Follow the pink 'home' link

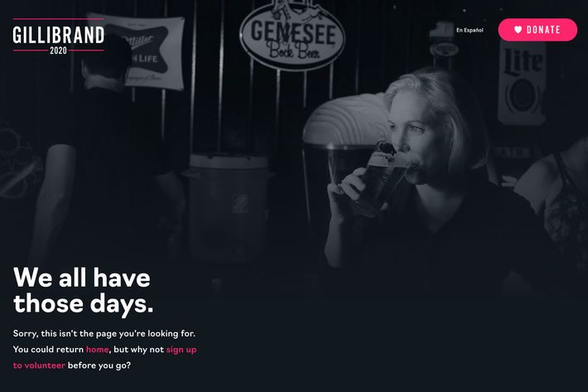(97, 349)
